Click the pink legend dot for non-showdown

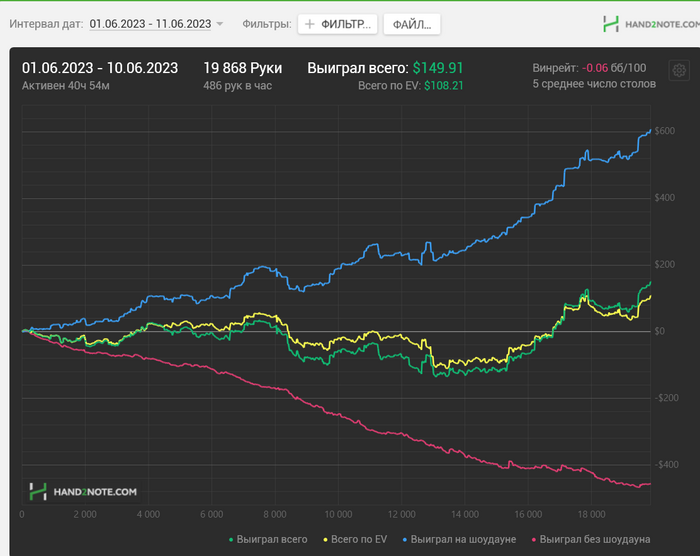pyautogui.click(x=533, y=540)
